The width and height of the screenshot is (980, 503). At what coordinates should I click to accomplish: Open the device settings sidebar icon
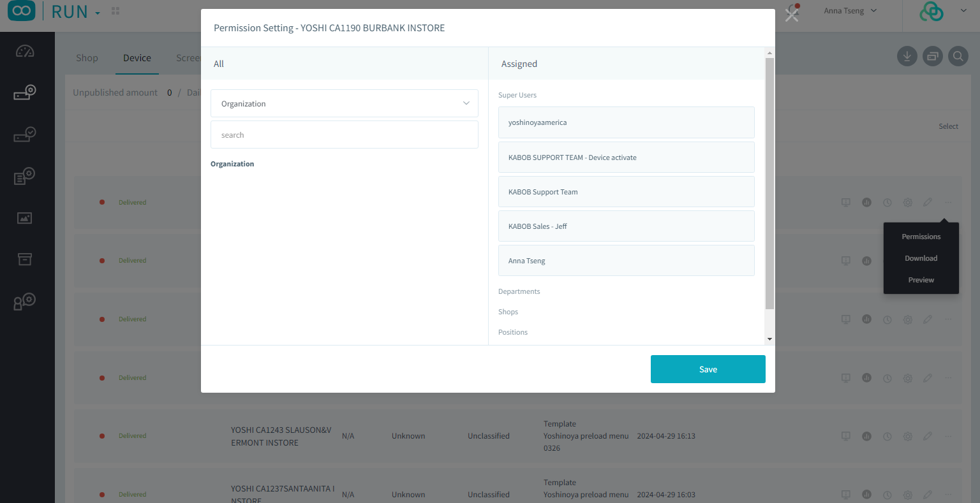pos(25,93)
